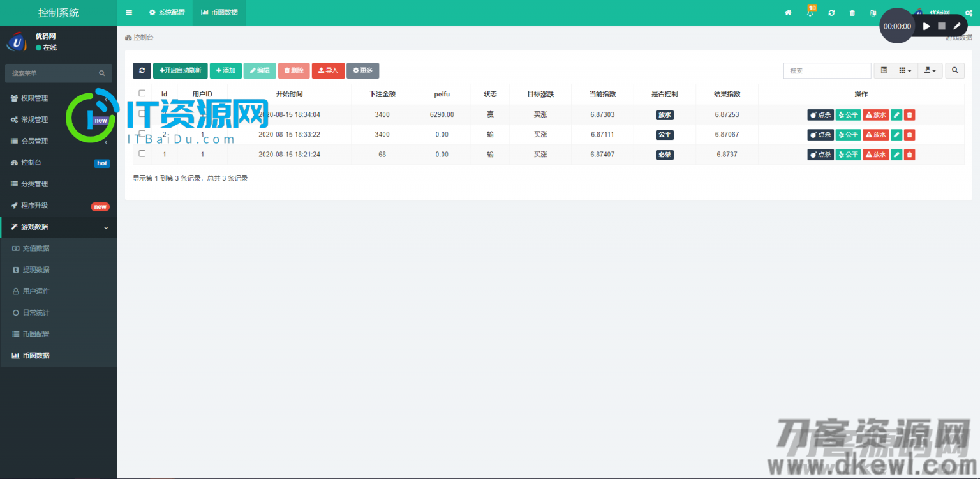Click 点杀 button in row 18:33:22
The height and width of the screenshot is (479, 980).
pos(820,135)
